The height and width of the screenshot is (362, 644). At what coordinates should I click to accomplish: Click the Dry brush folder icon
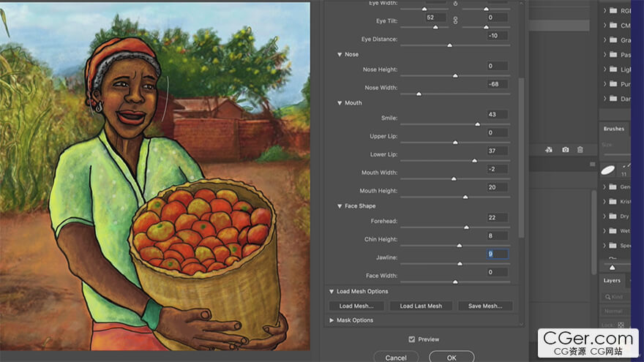pyautogui.click(x=613, y=216)
